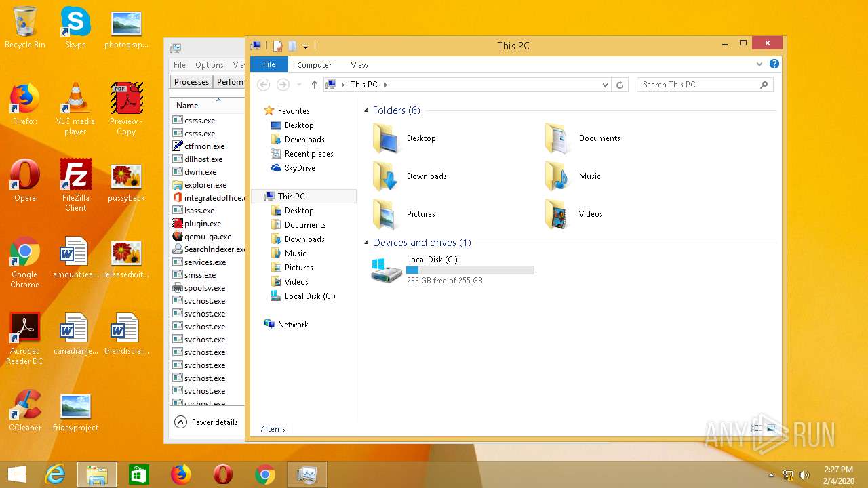Image resolution: width=868 pixels, height=488 pixels.
Task: Sort processes by the Name column header
Action: click(207, 105)
